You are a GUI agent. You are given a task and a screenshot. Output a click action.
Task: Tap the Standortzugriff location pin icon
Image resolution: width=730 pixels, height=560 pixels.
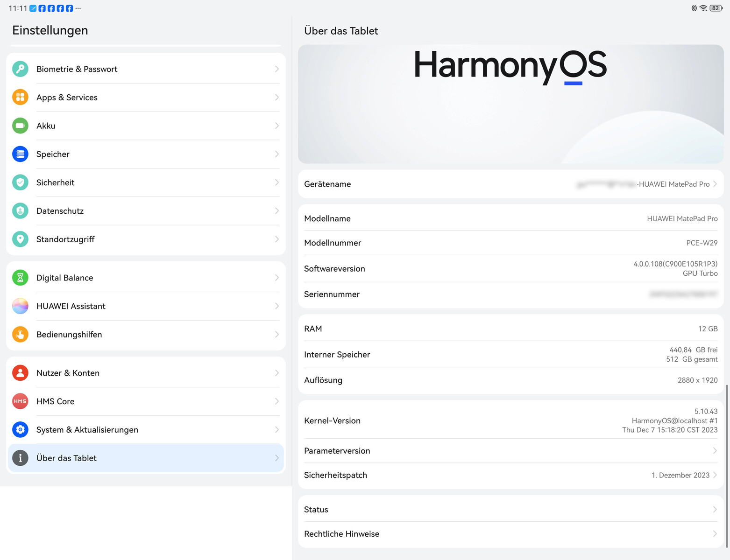[x=20, y=239]
